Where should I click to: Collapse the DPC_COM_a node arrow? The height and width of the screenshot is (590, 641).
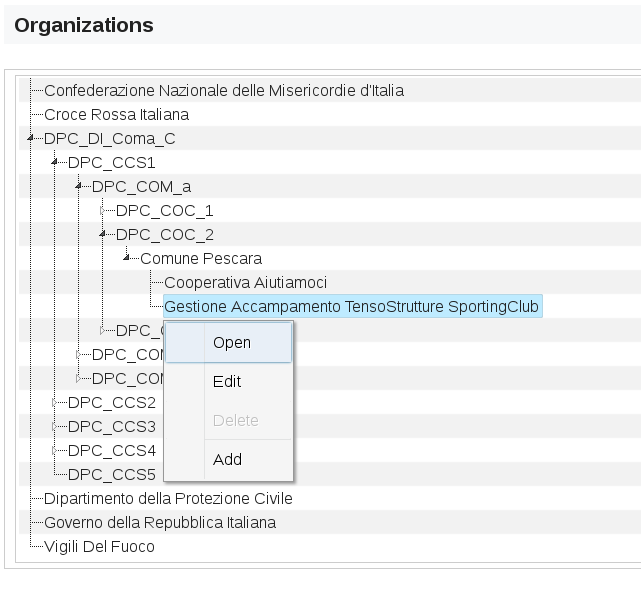click(x=79, y=187)
